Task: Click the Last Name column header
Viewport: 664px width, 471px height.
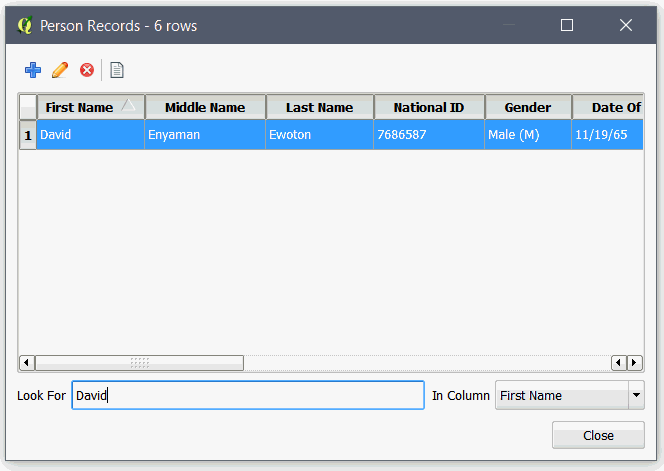Action: click(x=319, y=107)
